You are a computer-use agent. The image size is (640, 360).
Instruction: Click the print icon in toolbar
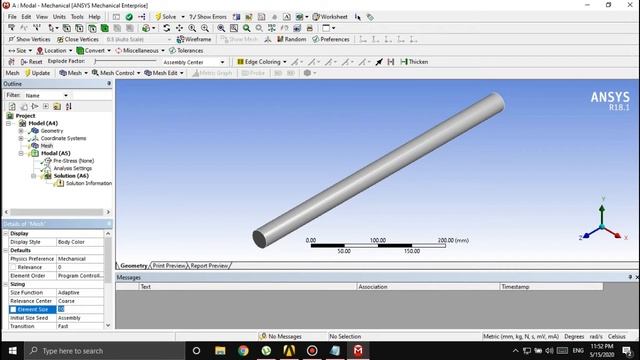[309, 28]
